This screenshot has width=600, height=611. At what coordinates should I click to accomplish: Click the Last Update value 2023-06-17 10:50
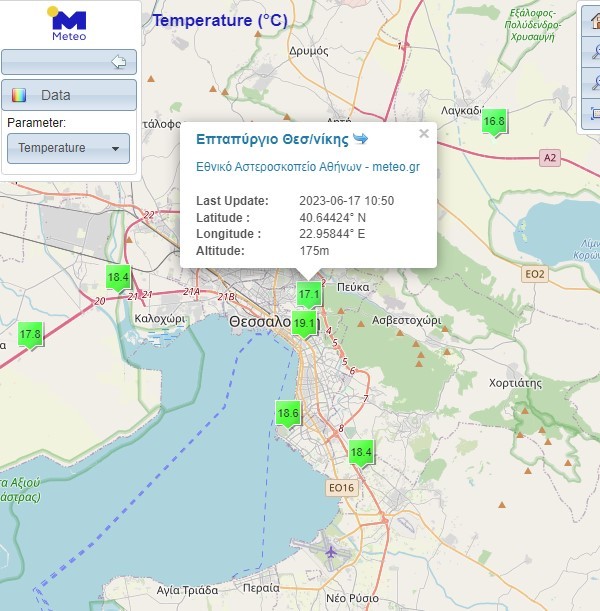pos(346,201)
